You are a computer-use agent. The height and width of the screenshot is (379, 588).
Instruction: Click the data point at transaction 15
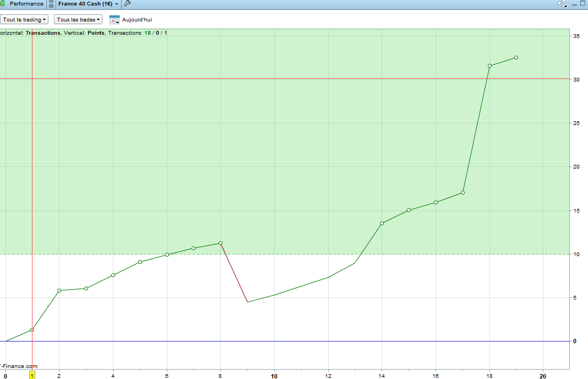pos(409,210)
